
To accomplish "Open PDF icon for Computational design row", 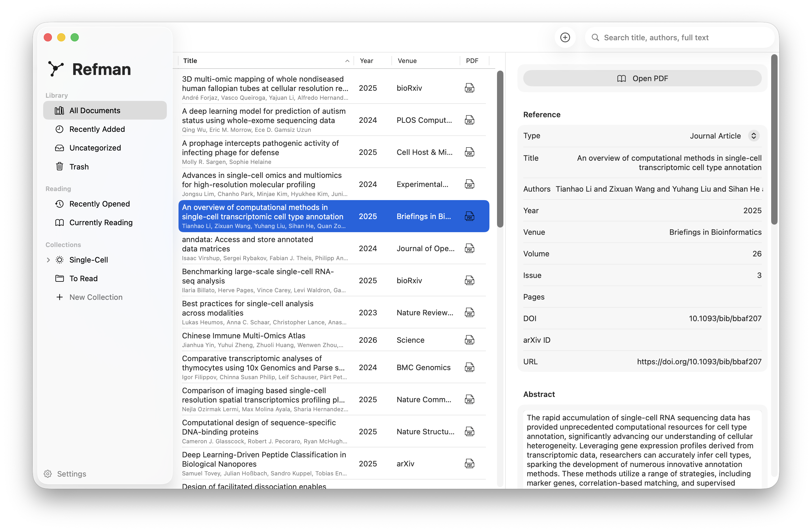I will click(x=470, y=432).
